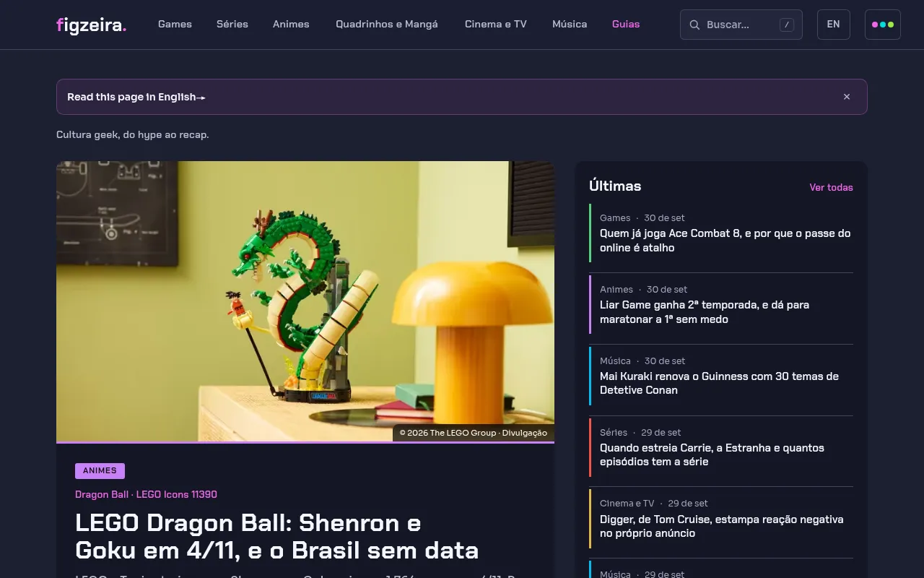Click the Ver todas link
This screenshot has width=924, height=578.
(x=832, y=187)
